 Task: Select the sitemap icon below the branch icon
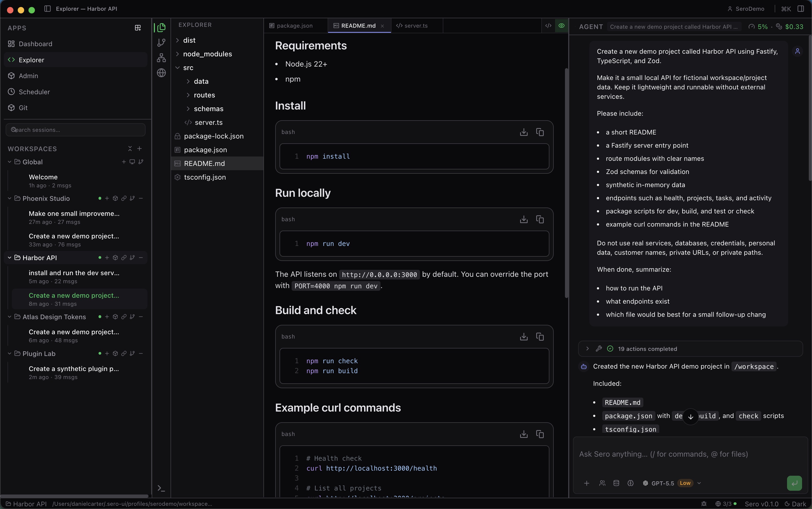161,57
